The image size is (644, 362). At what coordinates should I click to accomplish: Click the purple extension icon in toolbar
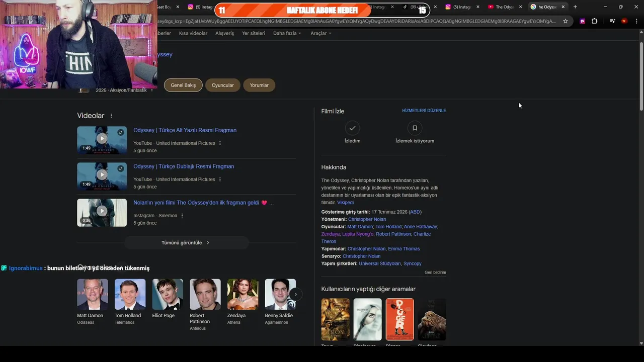582,21
